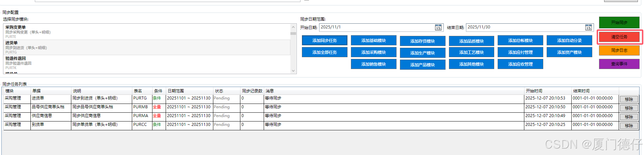This screenshot has width=644, height=155.
Task: Click module list scrollbar down arrow
Action: (293, 71)
